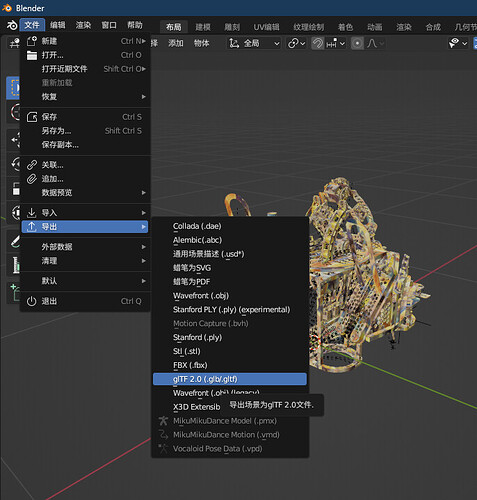The image size is (477, 500).
Task: Expand the 清理 submenu
Action: point(85,261)
